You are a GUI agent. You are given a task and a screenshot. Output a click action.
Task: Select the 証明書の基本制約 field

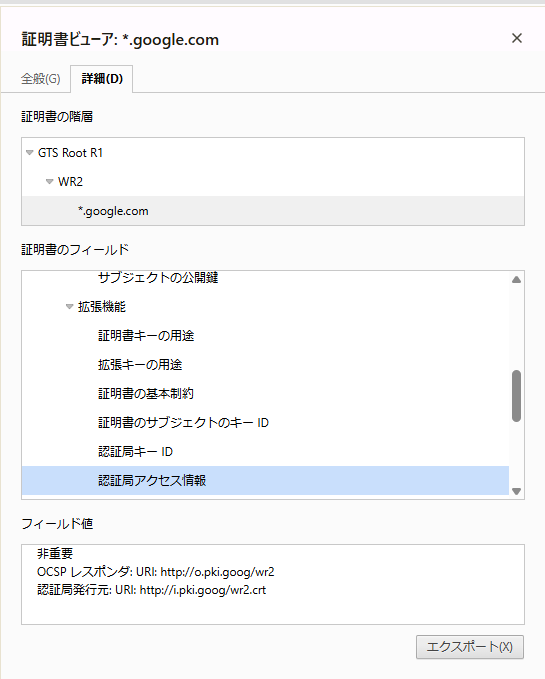265,394
